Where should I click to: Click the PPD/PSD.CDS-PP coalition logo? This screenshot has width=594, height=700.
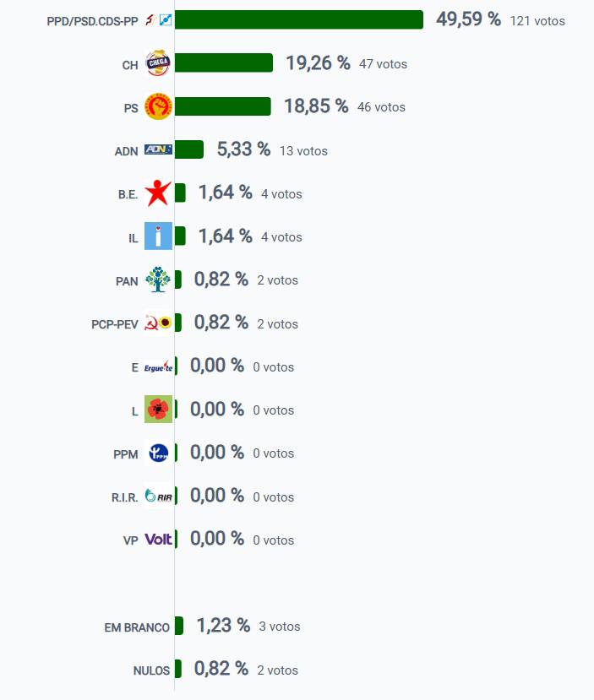click(158, 20)
